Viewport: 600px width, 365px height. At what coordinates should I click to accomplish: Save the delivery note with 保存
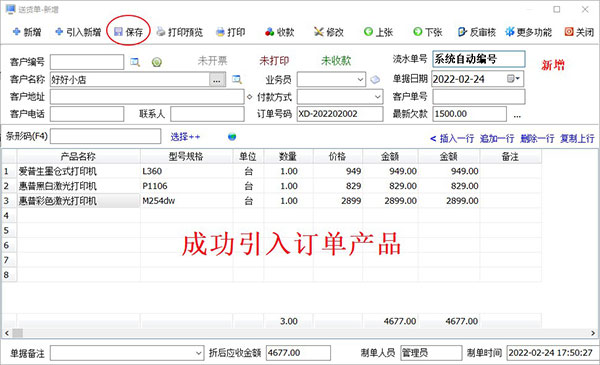click(129, 32)
